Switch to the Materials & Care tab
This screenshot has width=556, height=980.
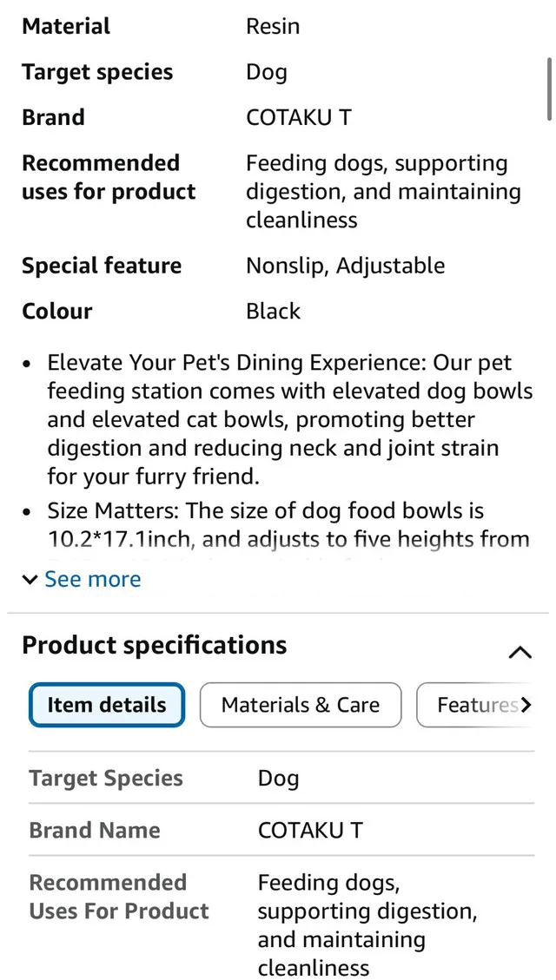click(x=300, y=705)
